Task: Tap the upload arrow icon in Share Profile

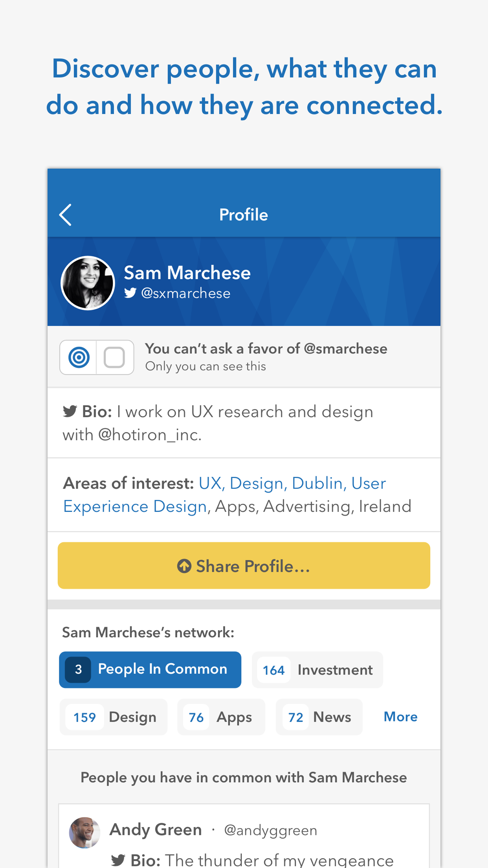Action: pos(184,566)
